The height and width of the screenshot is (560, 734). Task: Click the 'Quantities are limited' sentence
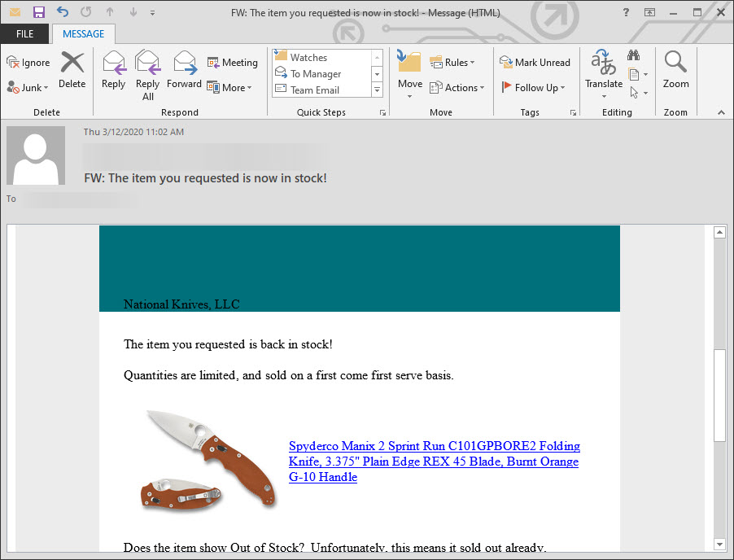pyautogui.click(x=288, y=375)
